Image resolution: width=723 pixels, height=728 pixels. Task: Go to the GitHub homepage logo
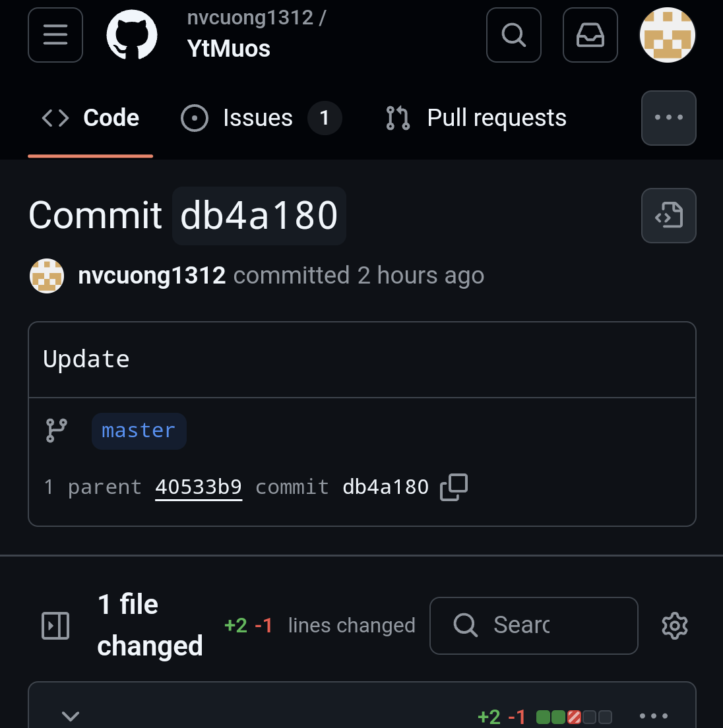coord(132,35)
